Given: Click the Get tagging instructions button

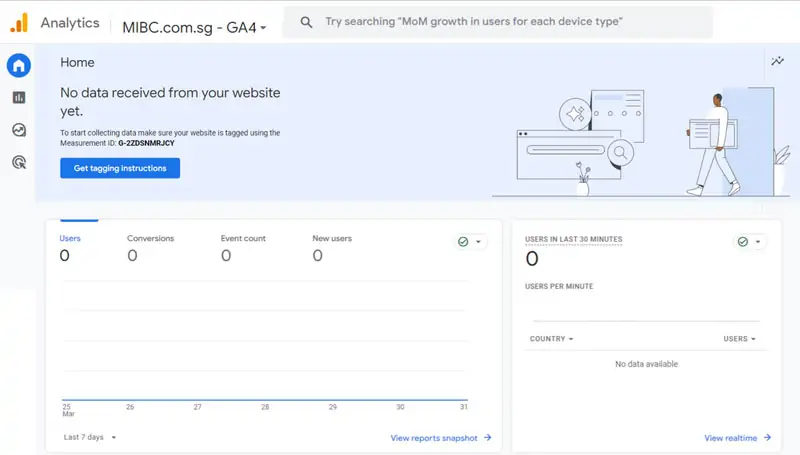Looking at the screenshot, I should [120, 168].
